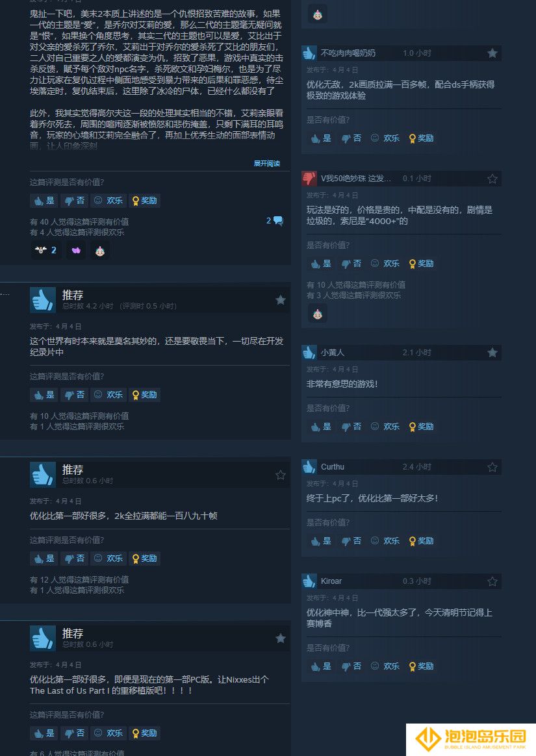Click the purple butterfly award icon

tap(76, 250)
